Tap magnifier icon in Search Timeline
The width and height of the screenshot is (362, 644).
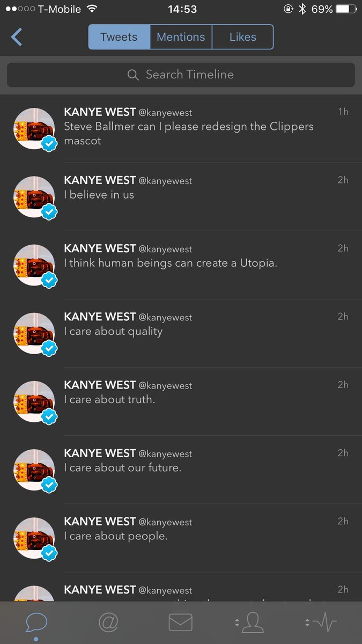[133, 75]
